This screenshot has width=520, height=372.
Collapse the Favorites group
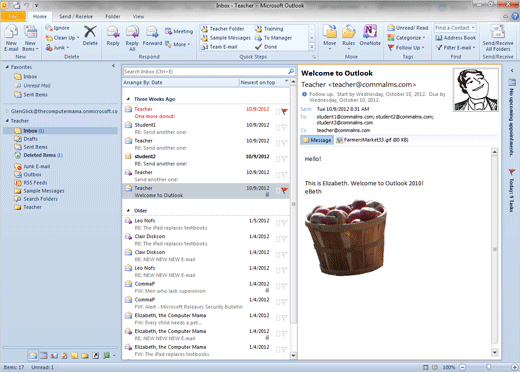coord(7,67)
